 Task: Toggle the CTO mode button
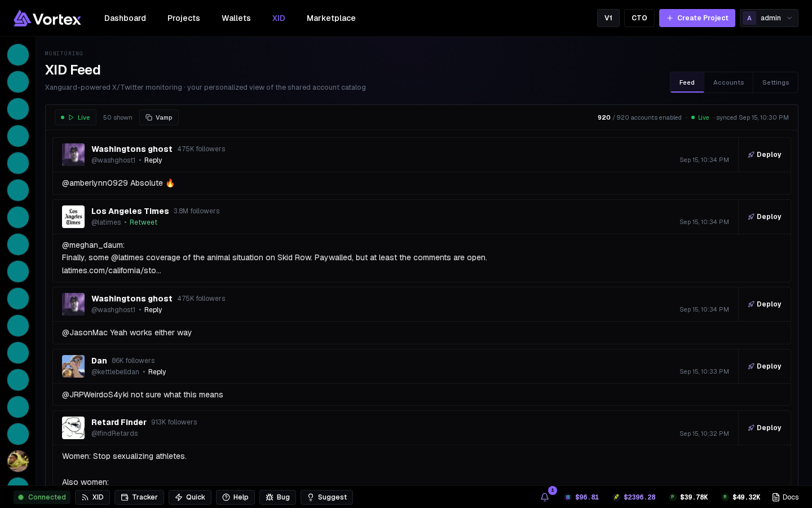click(x=639, y=18)
